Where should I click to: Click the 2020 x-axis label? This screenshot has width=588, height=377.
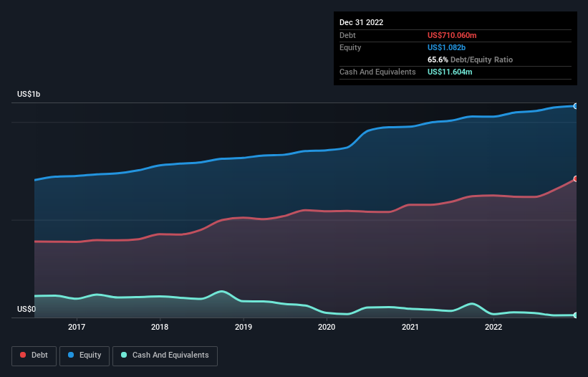327,327
